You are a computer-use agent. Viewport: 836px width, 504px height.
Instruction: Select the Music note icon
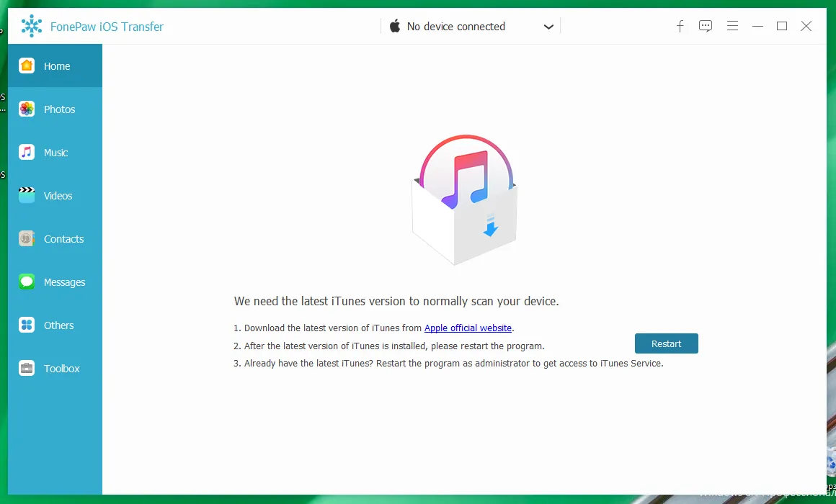point(27,152)
